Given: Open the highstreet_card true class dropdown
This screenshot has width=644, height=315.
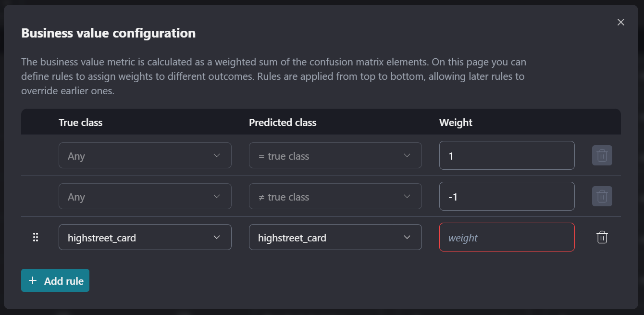Looking at the screenshot, I should [145, 237].
